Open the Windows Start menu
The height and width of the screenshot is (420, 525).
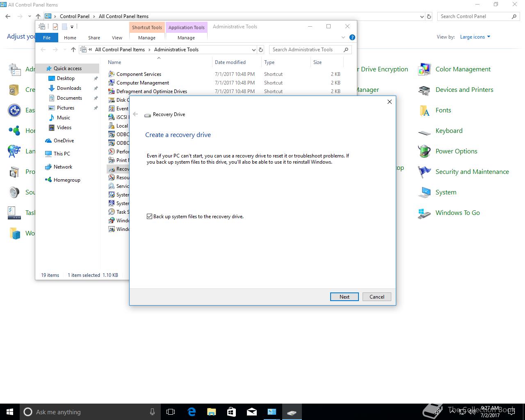tap(10, 412)
